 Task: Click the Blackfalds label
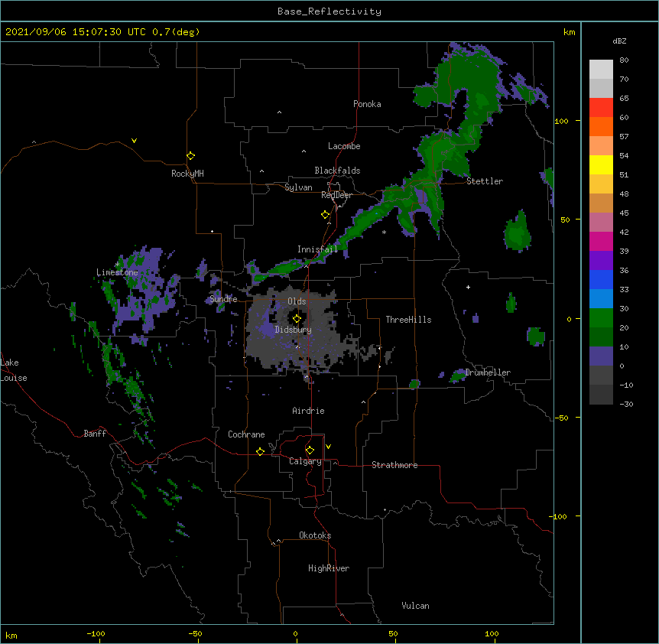click(x=337, y=171)
